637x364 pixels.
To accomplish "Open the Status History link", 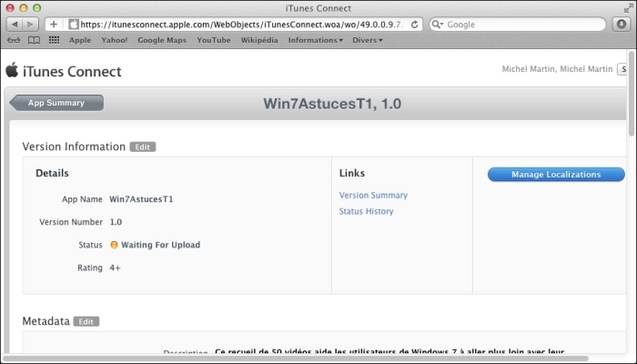I will tap(366, 211).
